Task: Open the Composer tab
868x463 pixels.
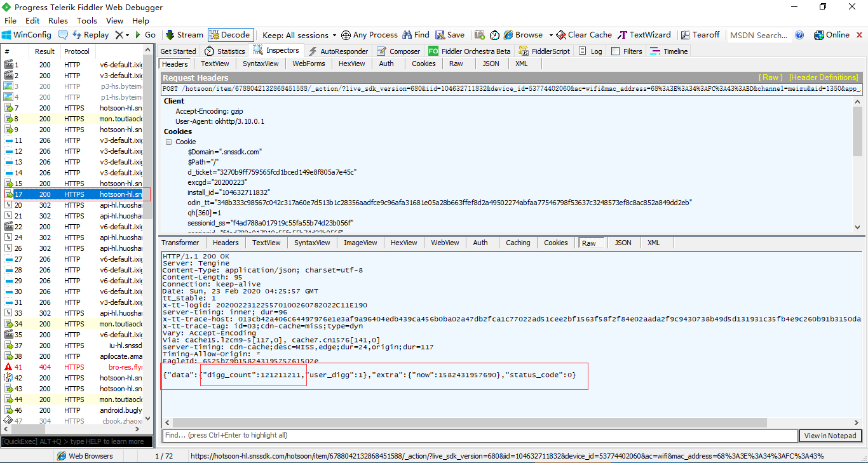Action: pos(398,51)
